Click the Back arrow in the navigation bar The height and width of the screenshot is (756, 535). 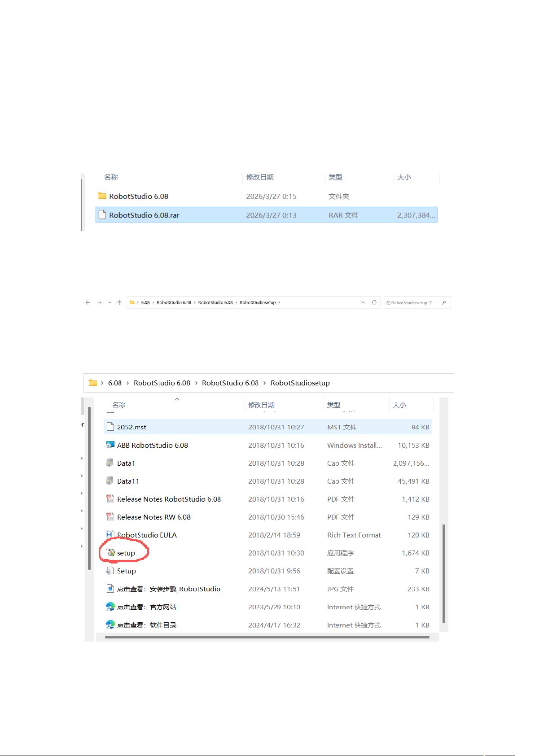(x=88, y=302)
